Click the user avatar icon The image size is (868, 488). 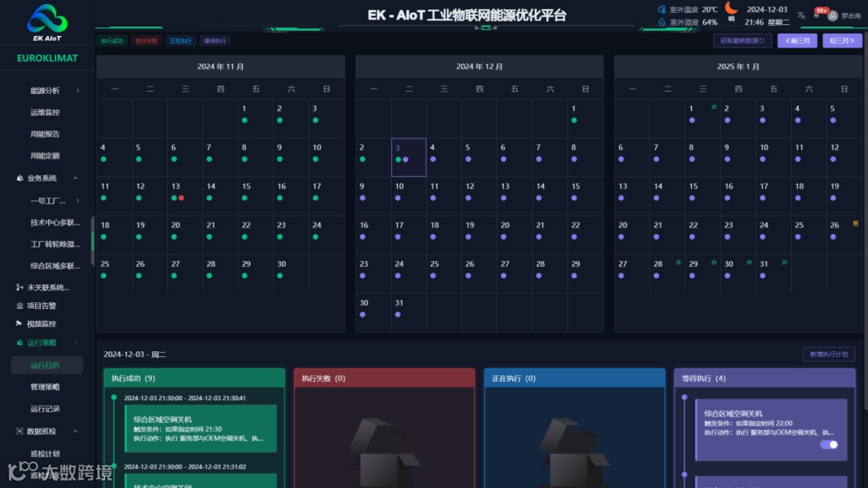(832, 16)
